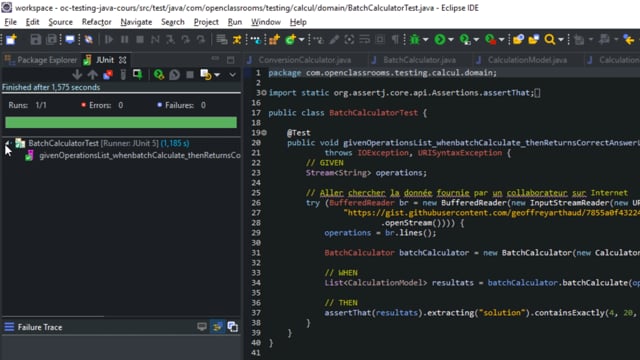Open the File menu
Viewport: 640px width, 360px height.
click(x=10, y=22)
